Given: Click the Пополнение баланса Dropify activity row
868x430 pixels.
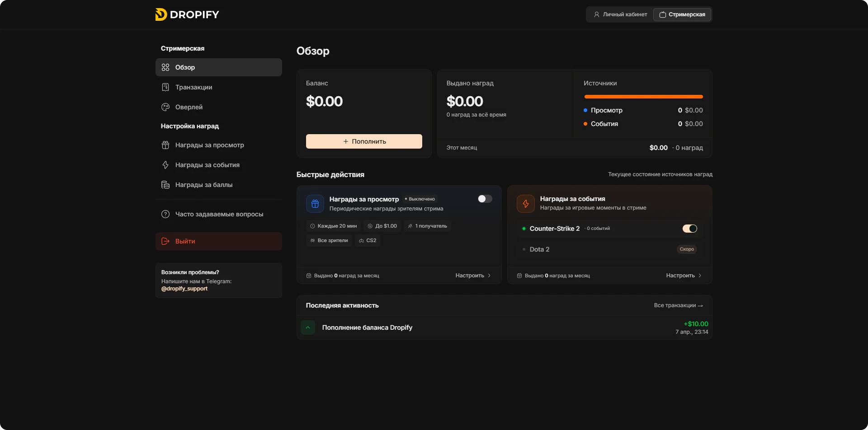Looking at the screenshot, I should coord(505,327).
